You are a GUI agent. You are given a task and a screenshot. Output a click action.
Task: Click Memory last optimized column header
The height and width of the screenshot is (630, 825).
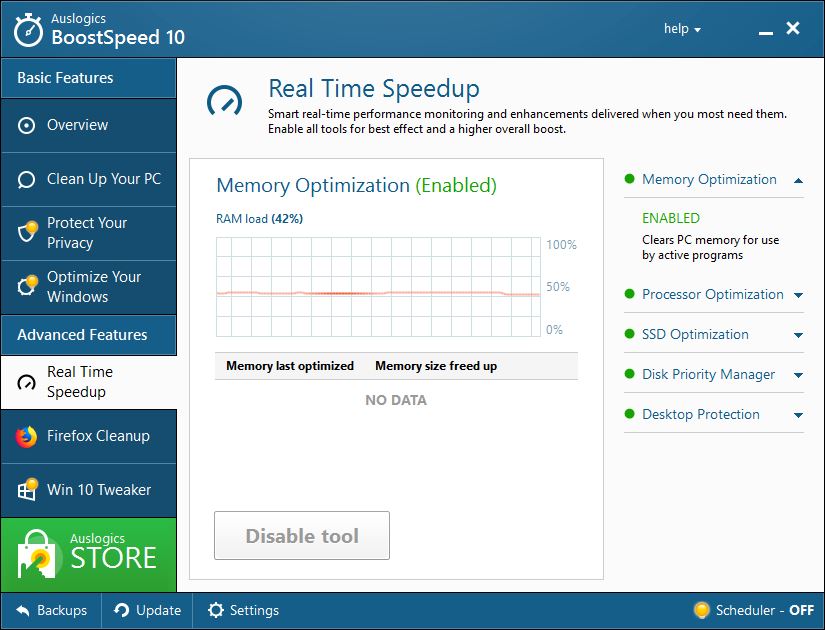pos(290,366)
